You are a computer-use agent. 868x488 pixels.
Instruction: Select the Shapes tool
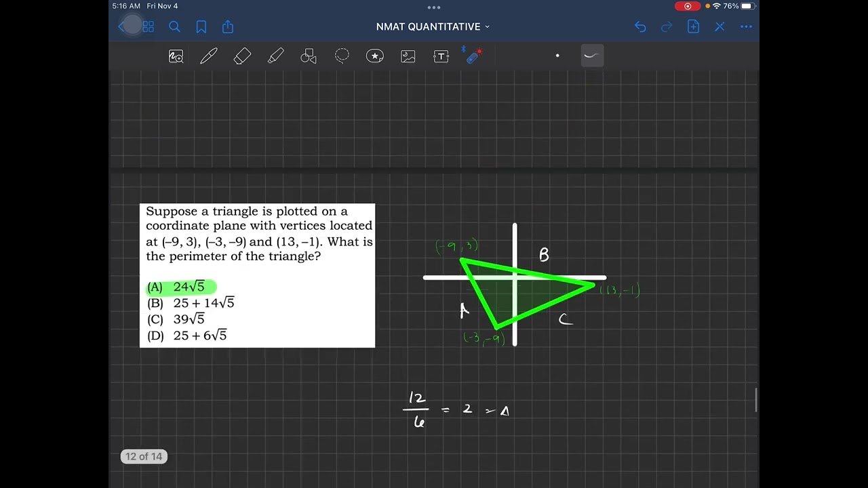pyautogui.click(x=309, y=56)
